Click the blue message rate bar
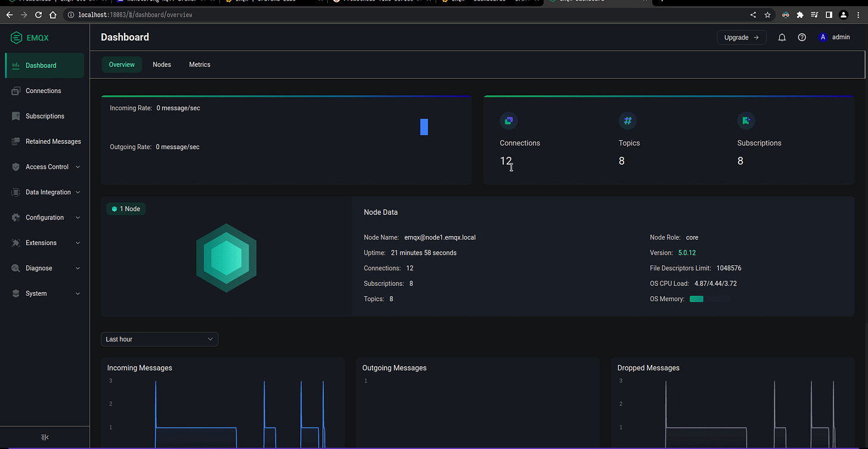Screen dimensions: 868x449 pyautogui.click(x=424, y=127)
